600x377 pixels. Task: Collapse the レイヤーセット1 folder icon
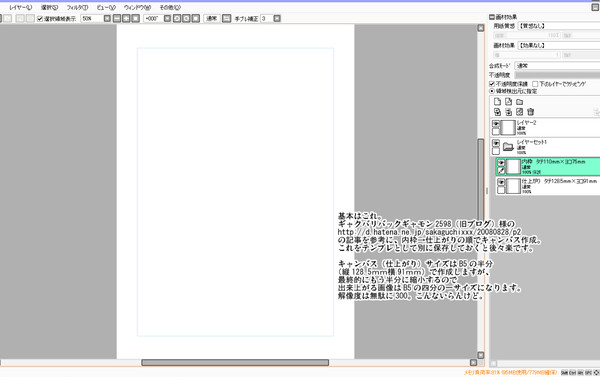click(508, 147)
